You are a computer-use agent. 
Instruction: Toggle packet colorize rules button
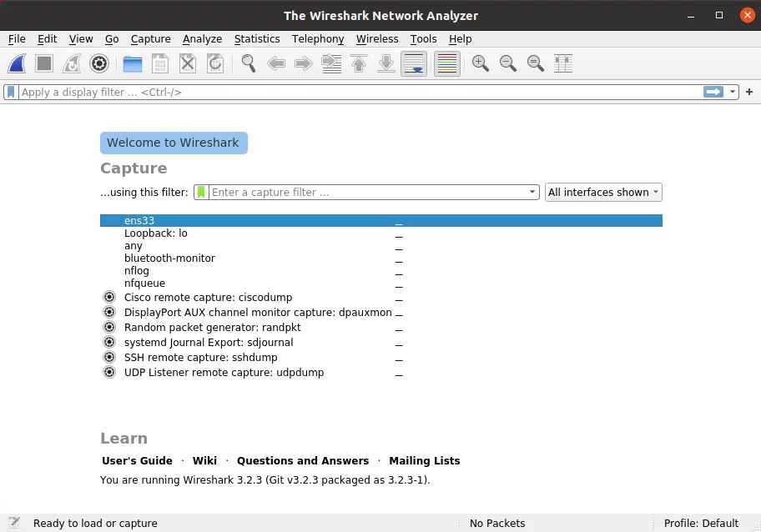(447, 63)
